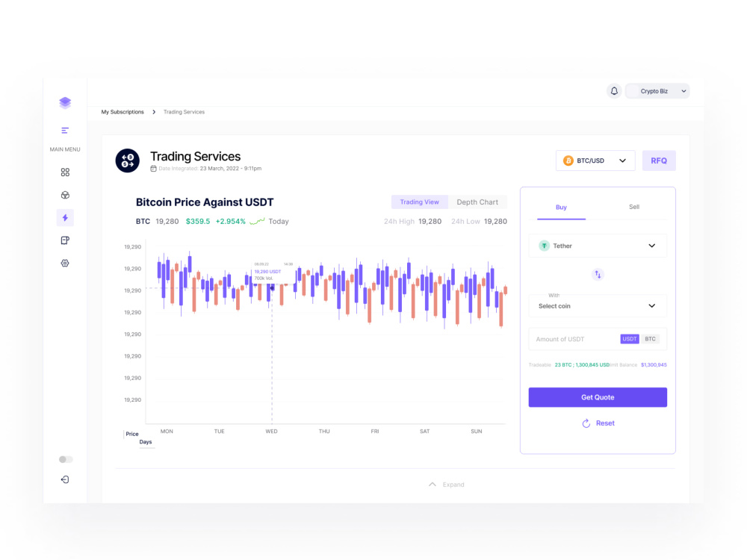Click the green sparkline trend icon
This screenshot has height=560, width=747.
[257, 222]
